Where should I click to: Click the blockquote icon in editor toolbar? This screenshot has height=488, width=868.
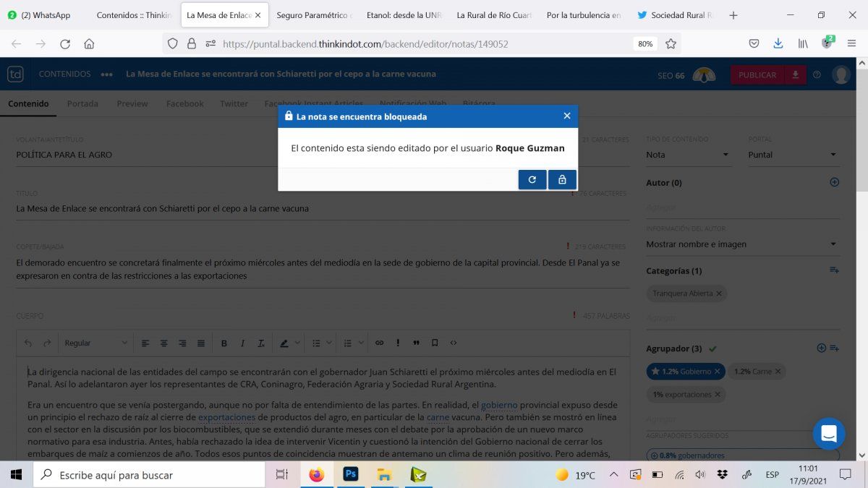click(416, 343)
